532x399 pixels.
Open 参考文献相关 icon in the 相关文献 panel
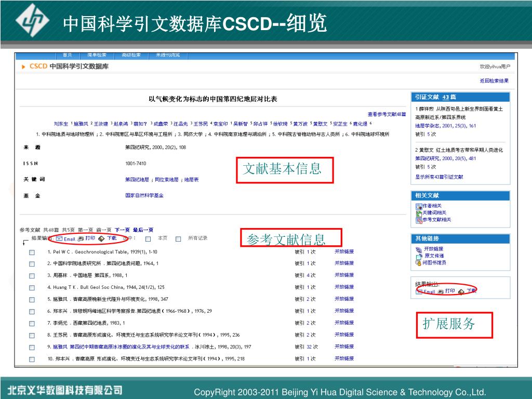(x=419, y=220)
